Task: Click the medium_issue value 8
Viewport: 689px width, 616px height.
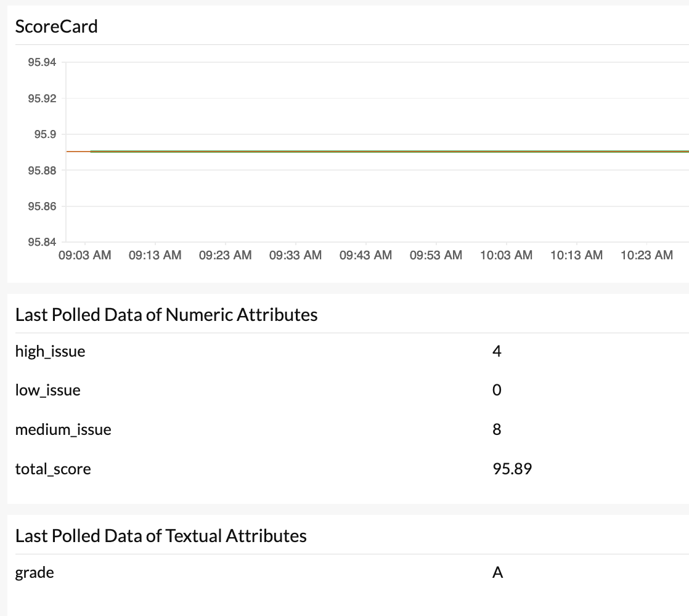Action: [x=497, y=429]
